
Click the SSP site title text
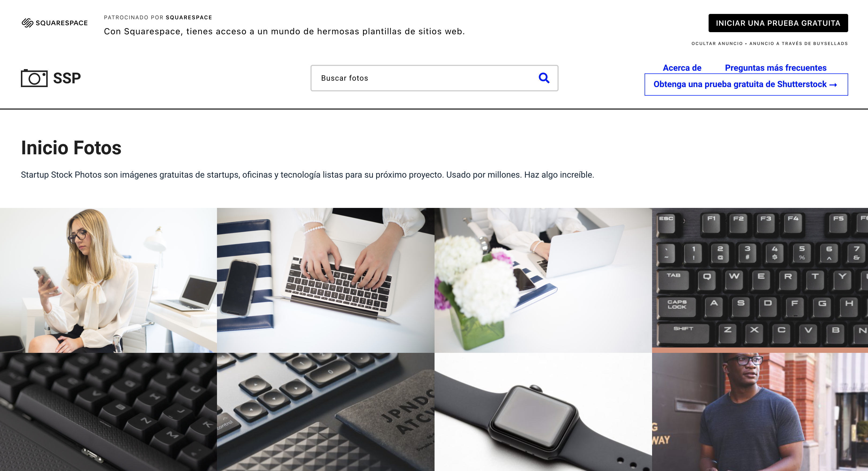coord(67,78)
